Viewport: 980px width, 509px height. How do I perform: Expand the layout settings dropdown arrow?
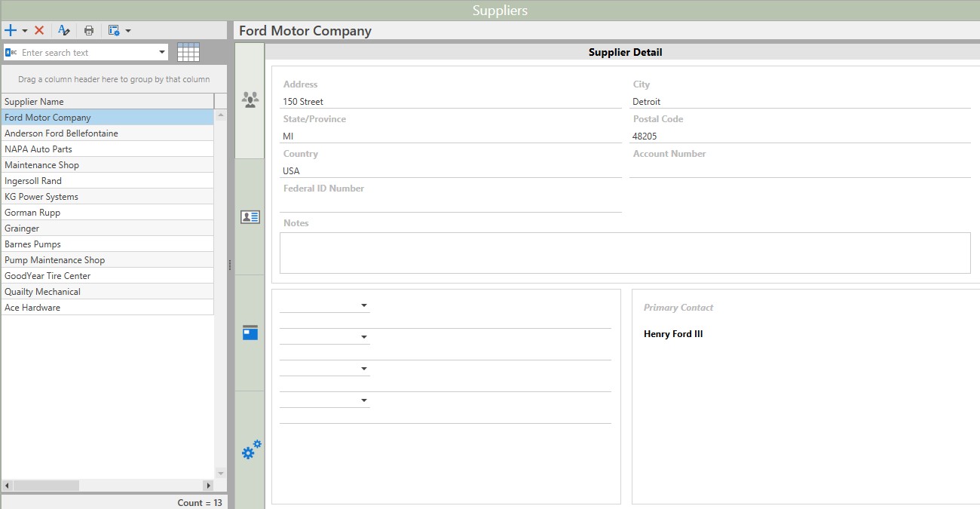click(x=128, y=31)
